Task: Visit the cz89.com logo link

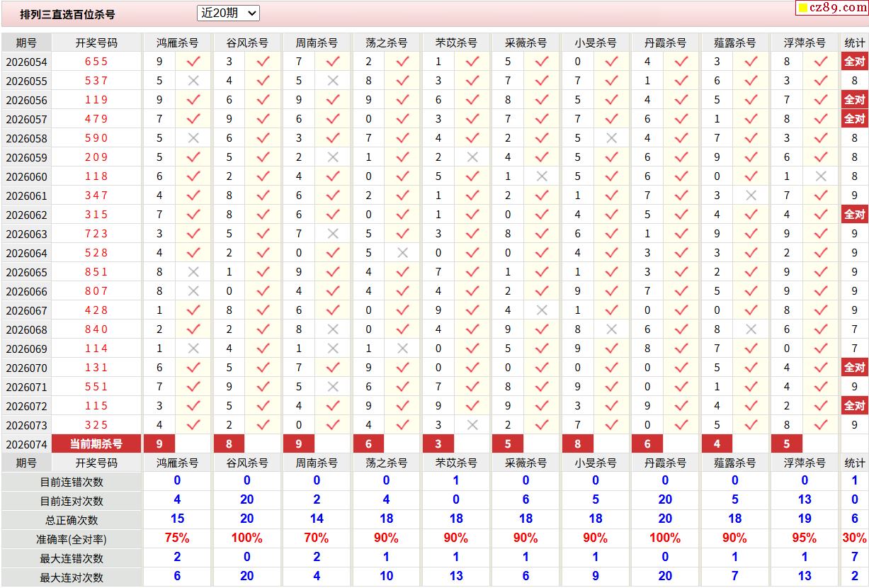Action: (x=832, y=8)
